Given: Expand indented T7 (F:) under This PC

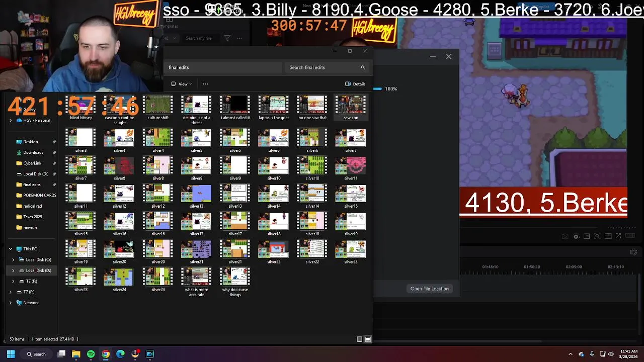Looking at the screenshot, I should point(13,281).
